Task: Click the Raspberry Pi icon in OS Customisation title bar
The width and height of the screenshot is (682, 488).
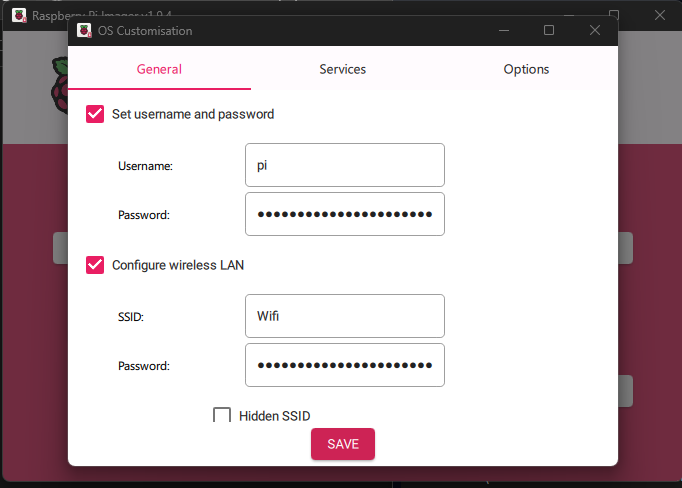Action: coord(84,31)
